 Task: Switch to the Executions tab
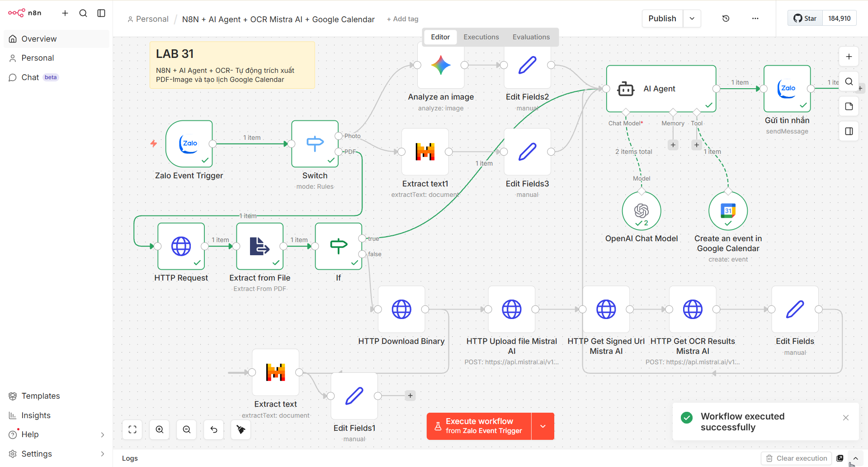[x=481, y=37]
